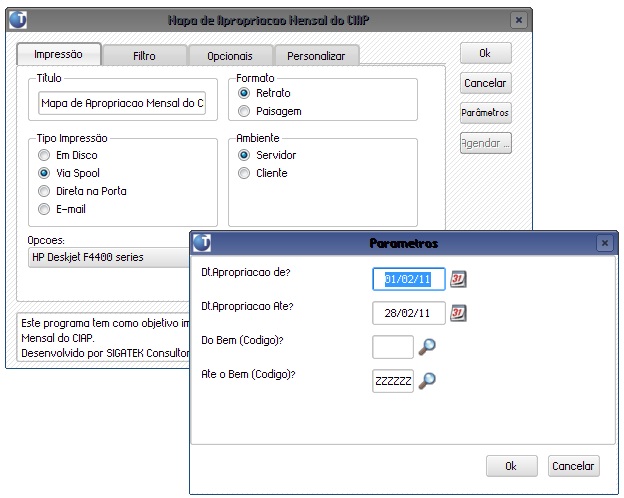
Task: Select Cliente as the environment
Action: (x=244, y=173)
